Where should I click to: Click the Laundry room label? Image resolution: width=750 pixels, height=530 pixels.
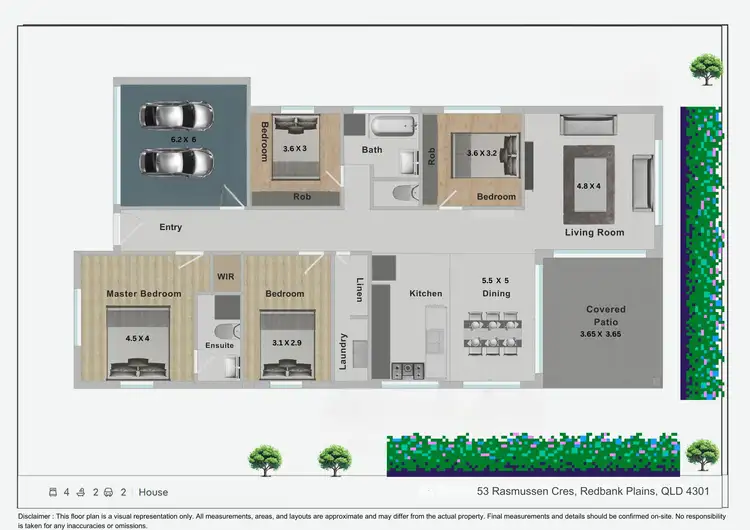click(x=342, y=351)
